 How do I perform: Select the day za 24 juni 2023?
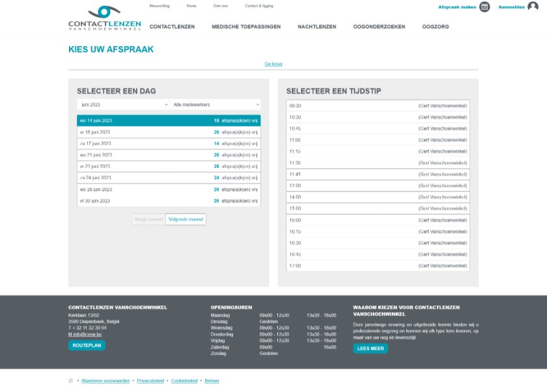(x=168, y=178)
